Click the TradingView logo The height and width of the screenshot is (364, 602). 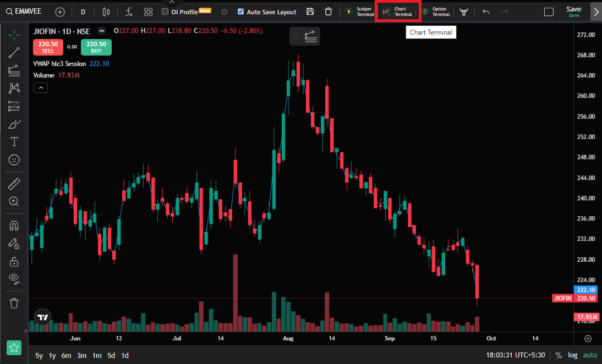43,317
